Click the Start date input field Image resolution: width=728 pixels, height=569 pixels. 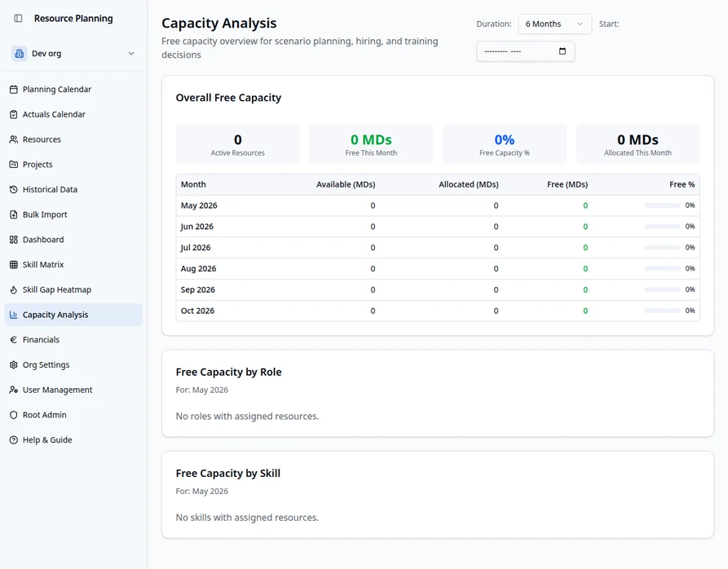click(x=526, y=51)
